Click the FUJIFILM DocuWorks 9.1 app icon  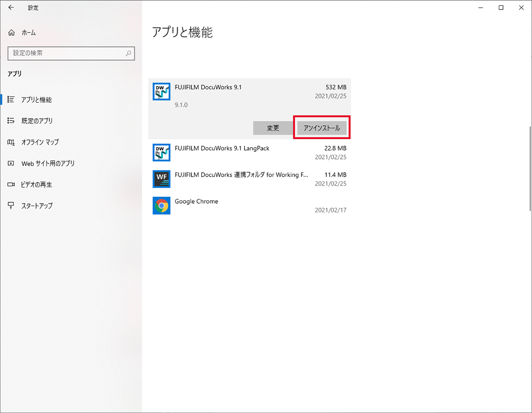pos(161,92)
